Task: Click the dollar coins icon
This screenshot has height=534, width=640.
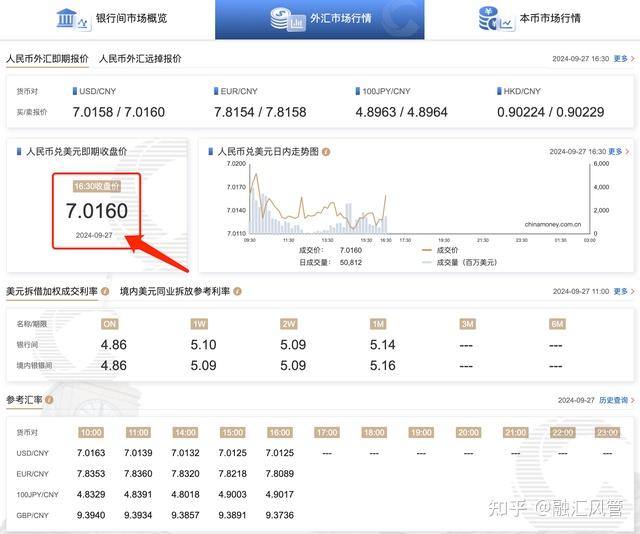Action: coord(288,19)
